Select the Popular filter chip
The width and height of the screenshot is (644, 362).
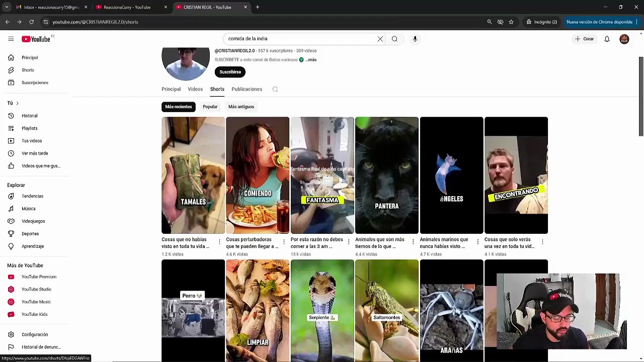(x=210, y=107)
